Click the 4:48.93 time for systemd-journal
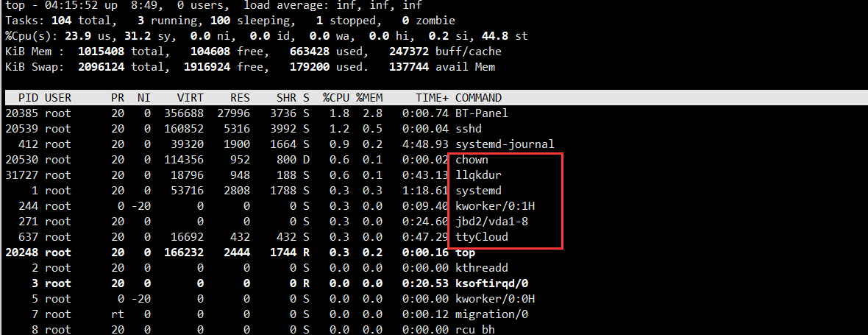The height and width of the screenshot is (335, 868). (x=426, y=144)
